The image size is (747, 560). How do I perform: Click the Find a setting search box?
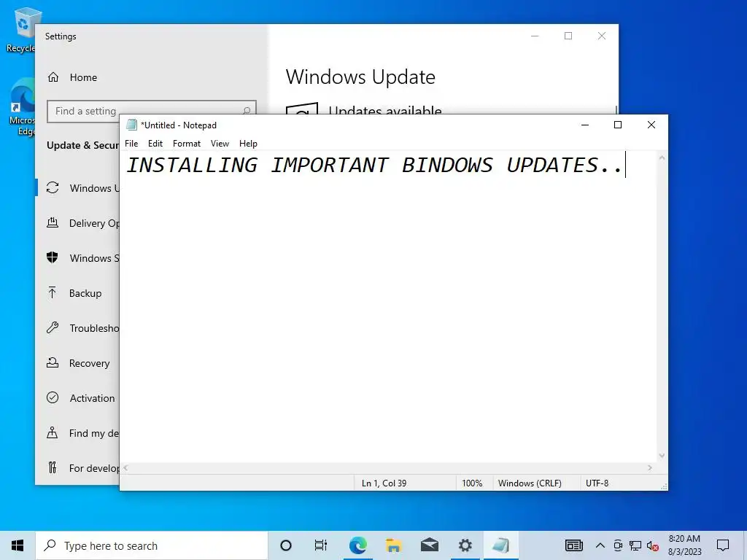152,111
